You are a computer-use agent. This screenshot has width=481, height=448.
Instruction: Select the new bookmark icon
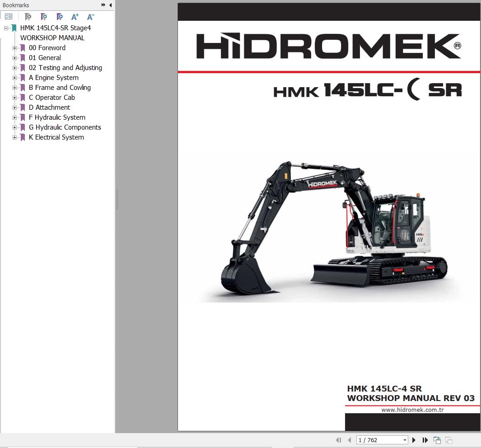44,17
